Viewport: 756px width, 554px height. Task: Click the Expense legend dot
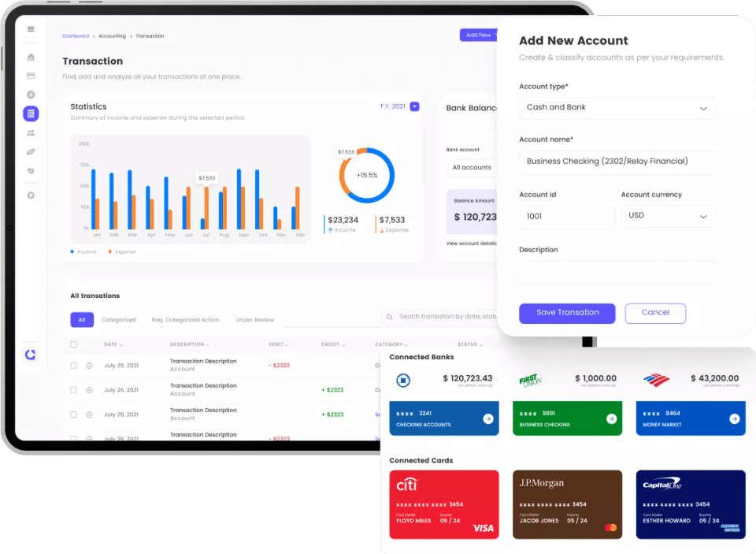(x=110, y=252)
